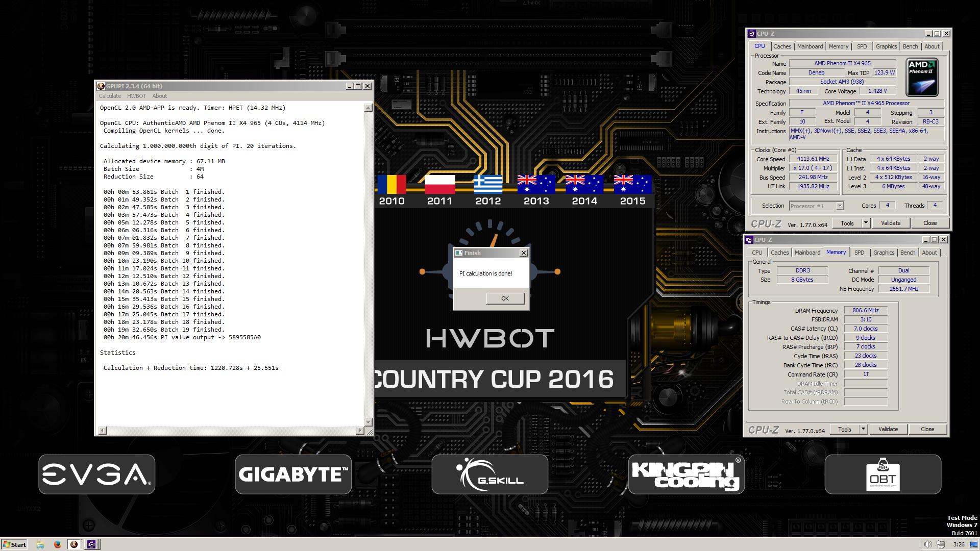Click the G.SKILL sponsor logo
Image resolution: width=980 pixels, height=551 pixels.
pyautogui.click(x=490, y=474)
